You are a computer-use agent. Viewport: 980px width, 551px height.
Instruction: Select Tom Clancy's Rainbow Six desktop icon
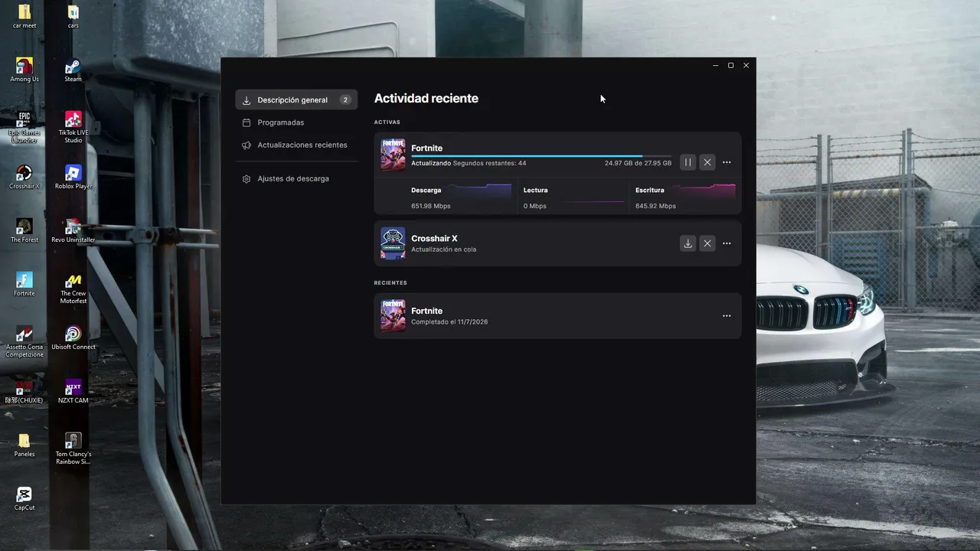(73, 449)
